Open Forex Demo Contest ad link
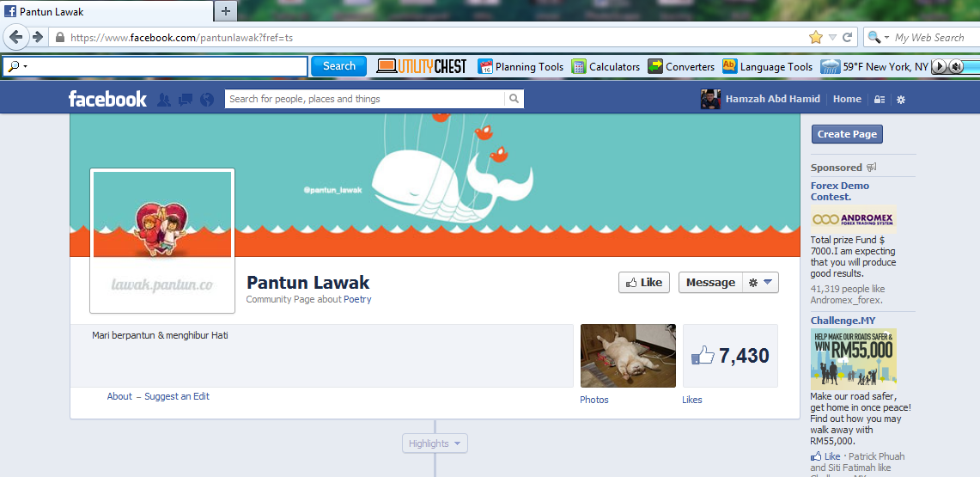The height and width of the screenshot is (477, 980). click(x=840, y=192)
